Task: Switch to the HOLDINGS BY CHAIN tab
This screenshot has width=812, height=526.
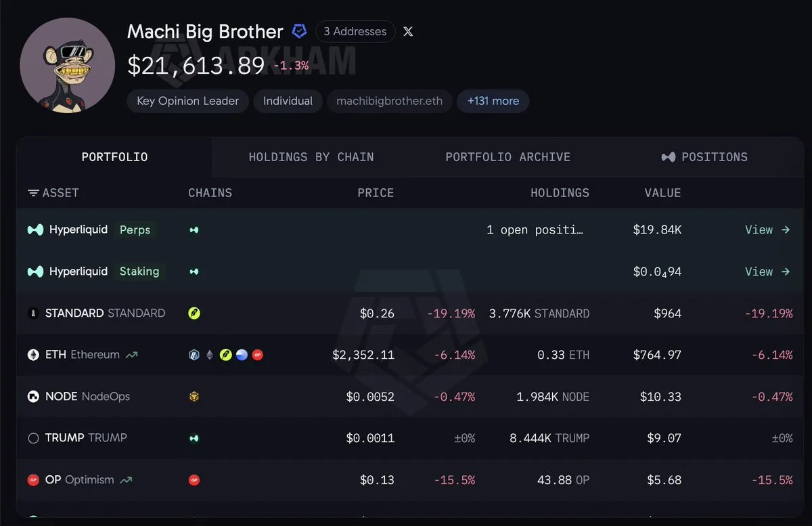Action: click(x=311, y=157)
